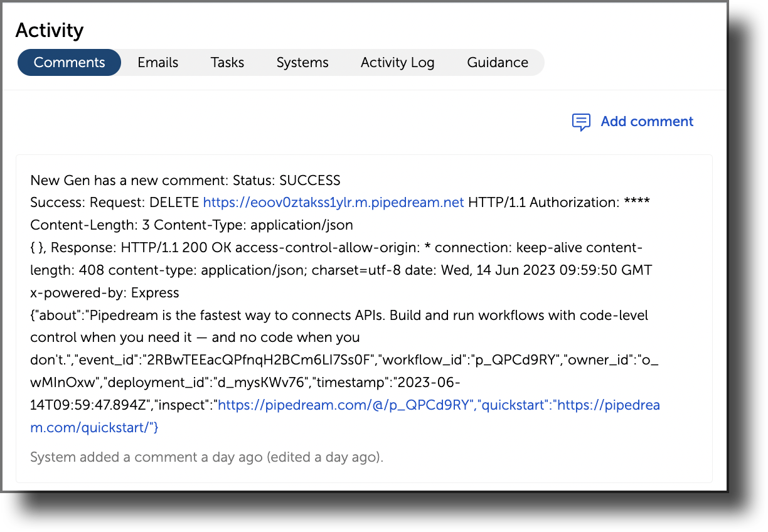Viewport: 768px width, 532px height.
Task: Switch to the Emails tab
Action: coord(157,62)
